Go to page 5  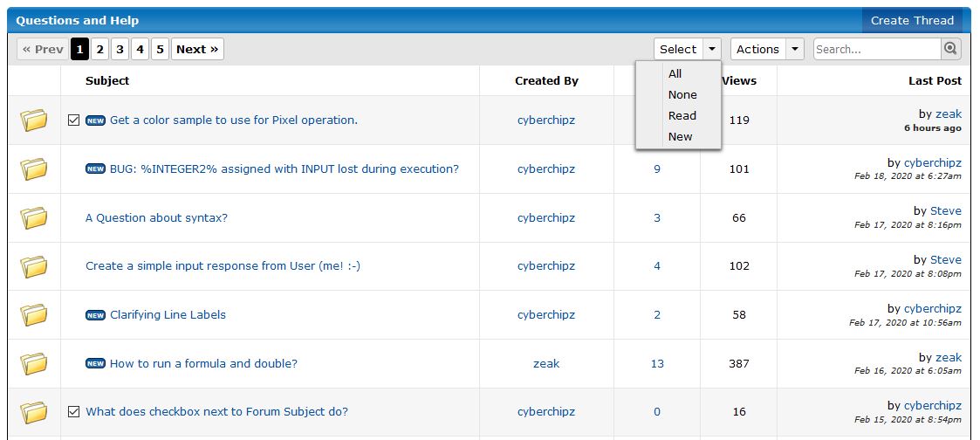tap(160, 50)
